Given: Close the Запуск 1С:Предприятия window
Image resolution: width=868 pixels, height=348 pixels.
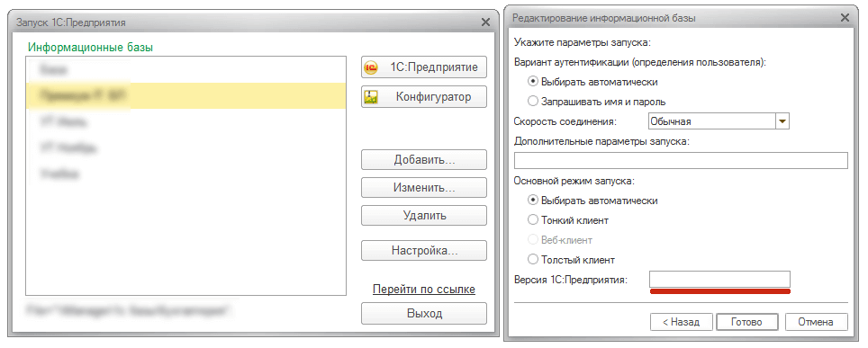Looking at the screenshot, I should (x=485, y=22).
